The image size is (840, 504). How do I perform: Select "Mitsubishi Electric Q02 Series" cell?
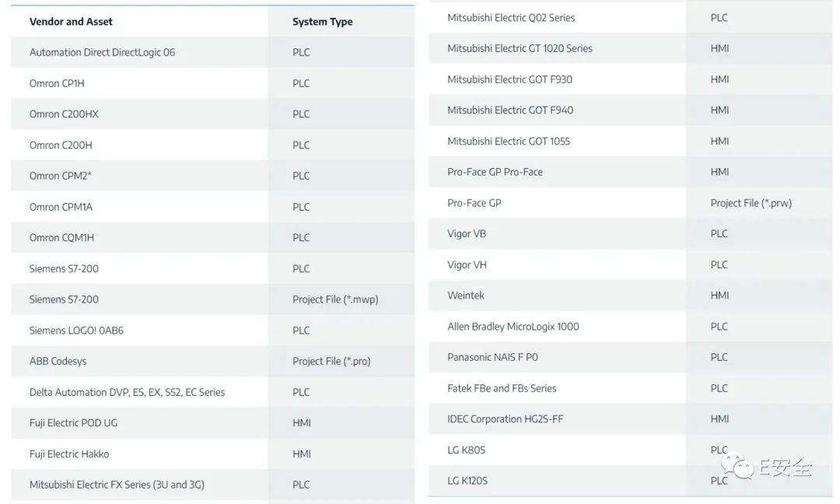511,18
